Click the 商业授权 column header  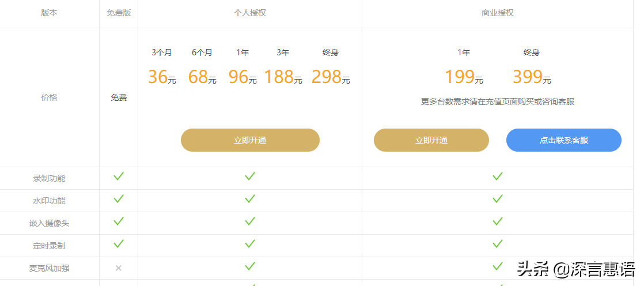pos(497,13)
